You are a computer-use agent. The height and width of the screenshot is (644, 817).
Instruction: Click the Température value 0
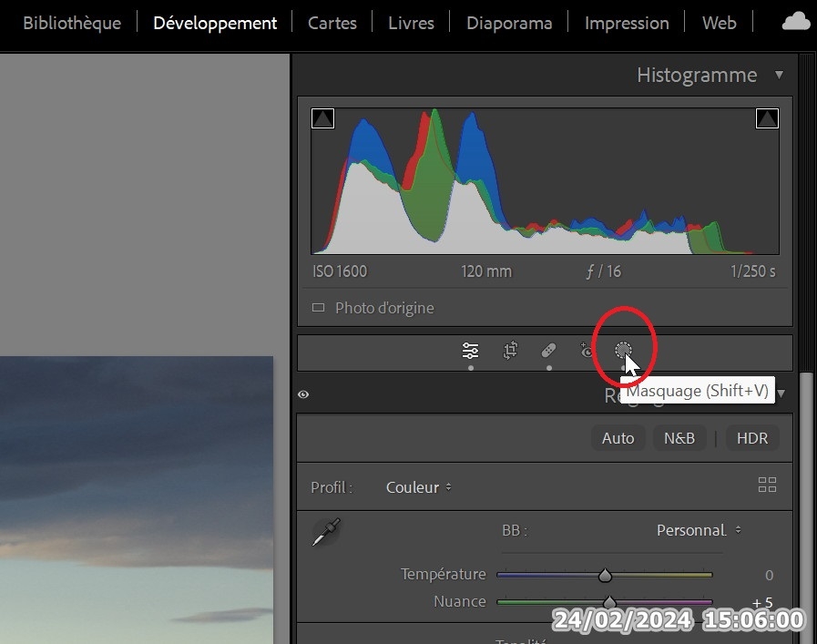[x=769, y=575]
